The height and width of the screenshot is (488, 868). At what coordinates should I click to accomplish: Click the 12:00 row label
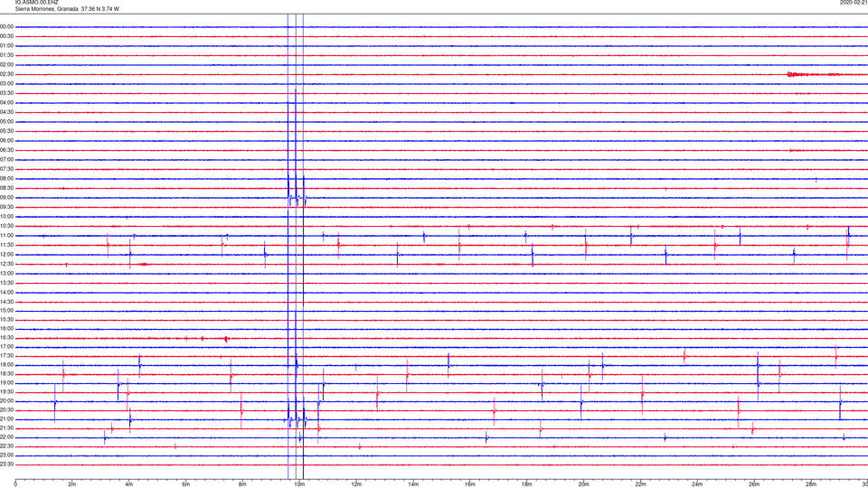coord(7,255)
